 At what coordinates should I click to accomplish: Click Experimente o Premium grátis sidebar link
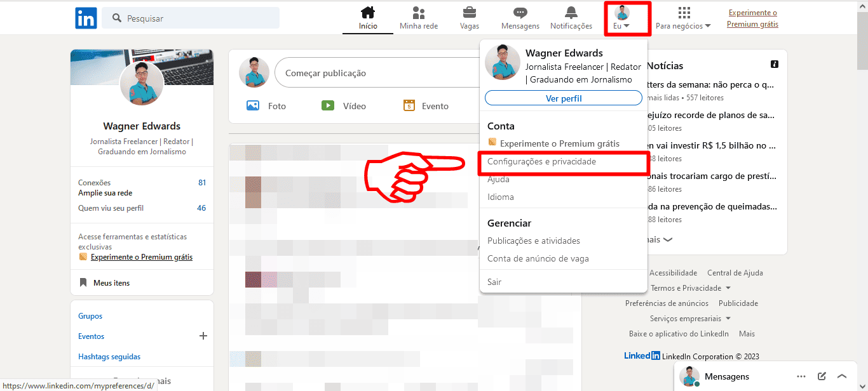pyautogui.click(x=142, y=258)
